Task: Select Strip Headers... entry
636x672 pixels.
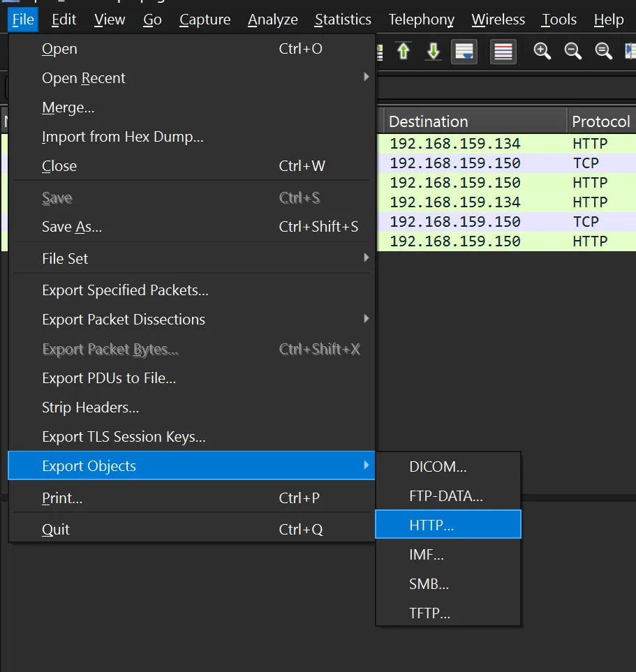Action: (191, 407)
